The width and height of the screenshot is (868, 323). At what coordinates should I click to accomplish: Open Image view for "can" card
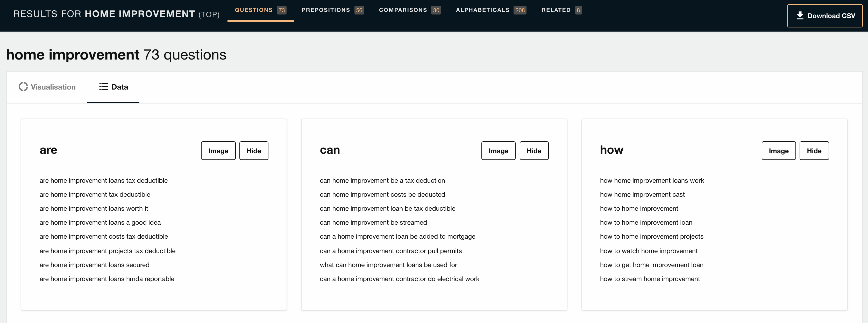coord(498,151)
